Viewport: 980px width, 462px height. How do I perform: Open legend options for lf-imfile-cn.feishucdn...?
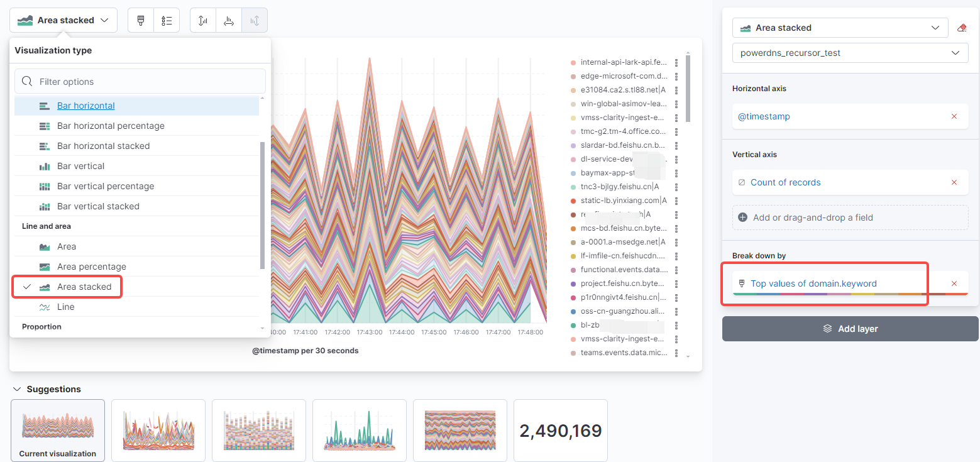click(x=676, y=256)
